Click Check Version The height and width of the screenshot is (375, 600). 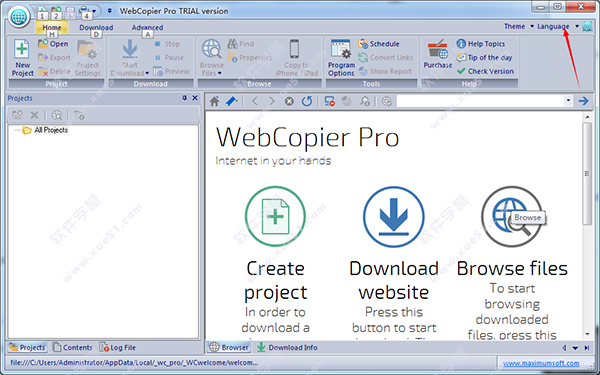coord(485,71)
